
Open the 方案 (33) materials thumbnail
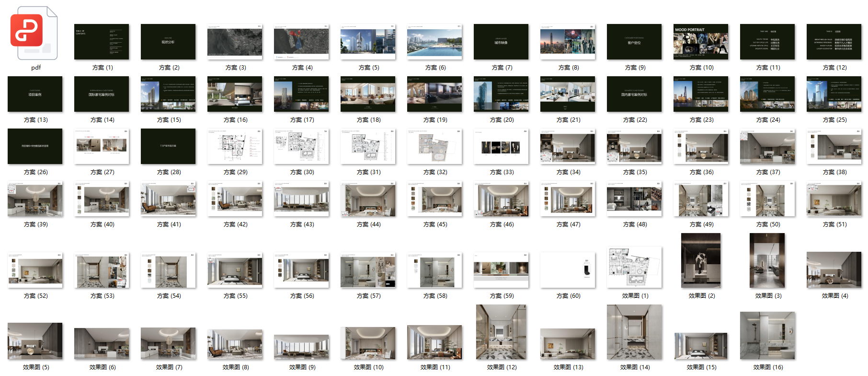[501, 146]
